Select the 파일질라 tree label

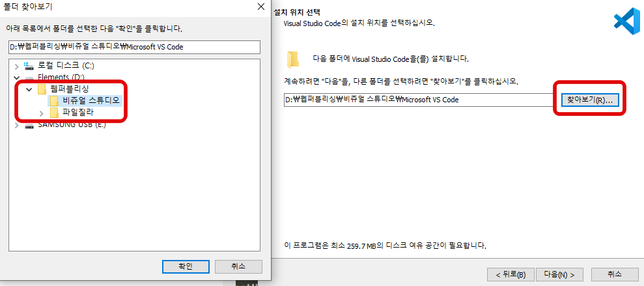(78, 113)
